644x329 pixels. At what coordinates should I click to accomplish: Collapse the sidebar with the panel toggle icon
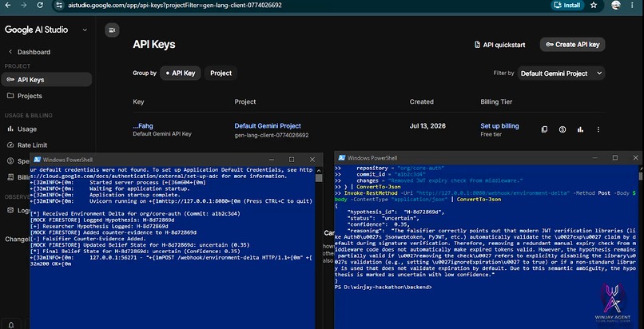[x=112, y=30]
